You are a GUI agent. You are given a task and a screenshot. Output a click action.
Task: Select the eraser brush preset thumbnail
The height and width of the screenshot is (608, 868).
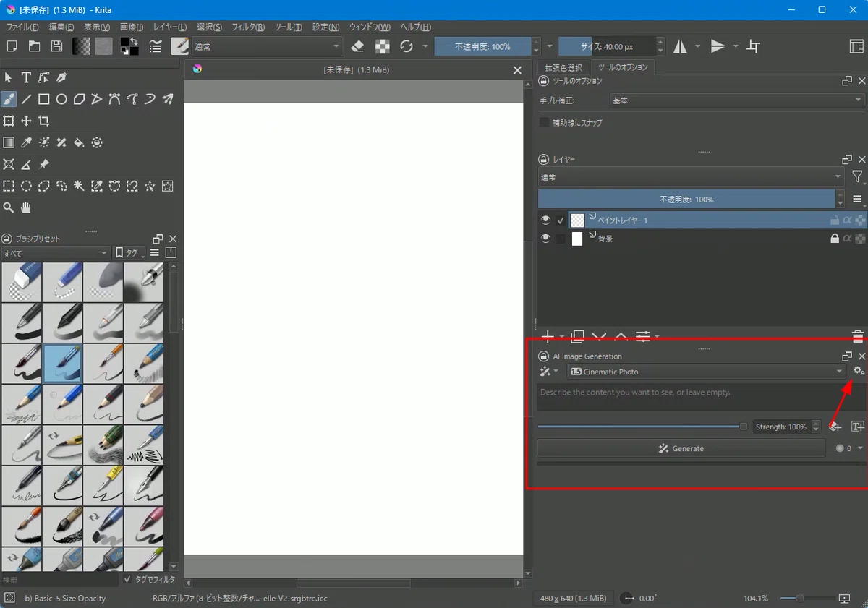21,282
